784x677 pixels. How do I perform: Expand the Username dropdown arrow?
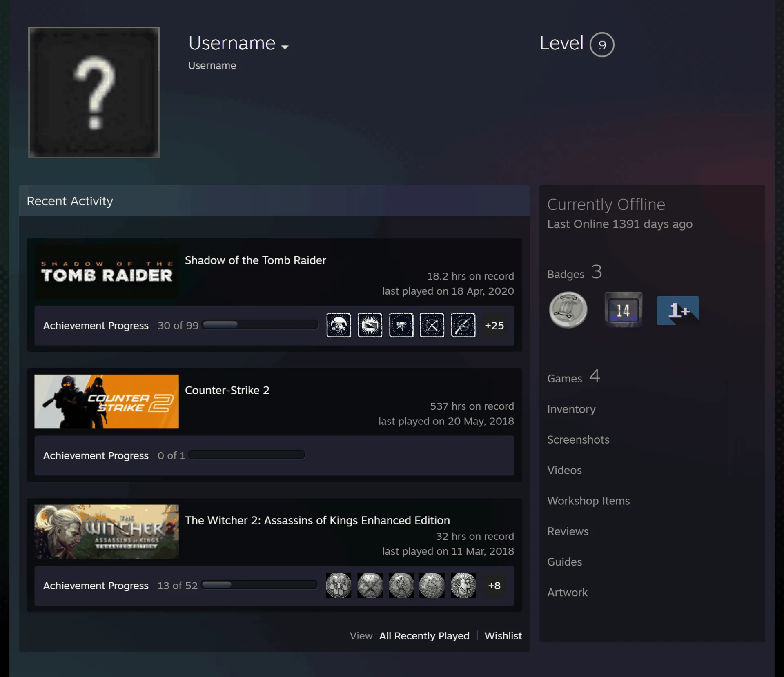(x=285, y=47)
